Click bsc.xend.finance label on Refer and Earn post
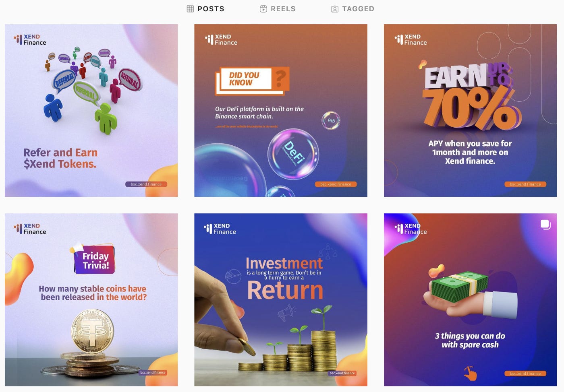This screenshot has width=564, height=392. click(x=146, y=184)
